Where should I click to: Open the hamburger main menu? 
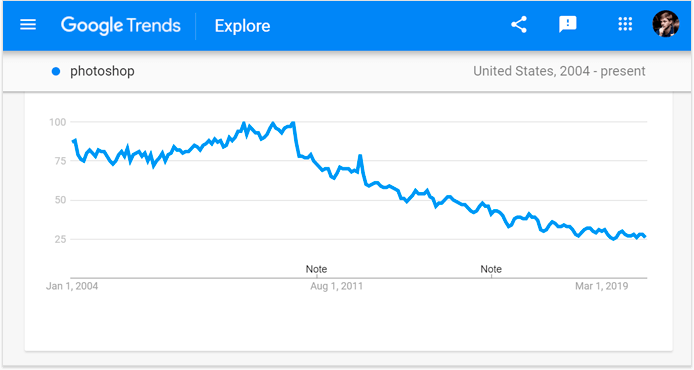tap(28, 25)
